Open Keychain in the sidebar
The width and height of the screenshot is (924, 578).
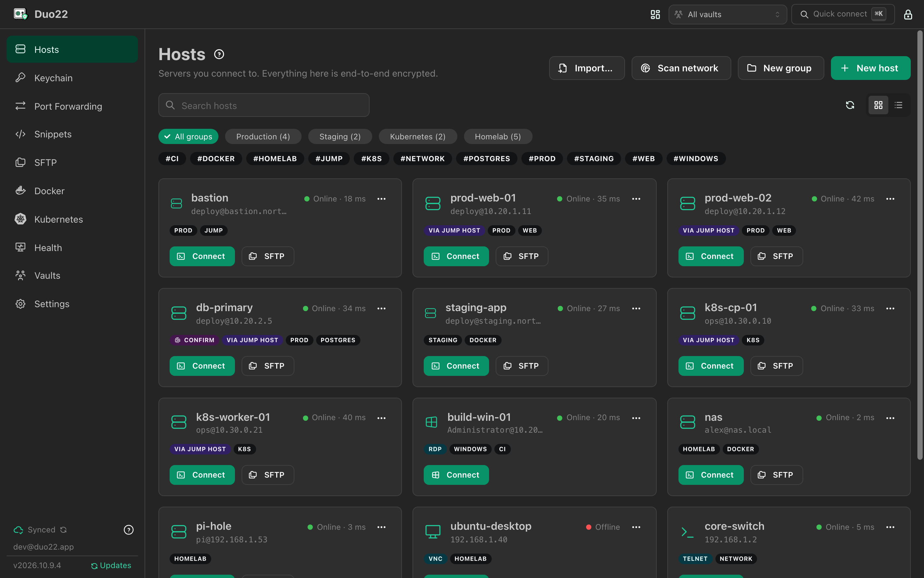tap(72, 78)
